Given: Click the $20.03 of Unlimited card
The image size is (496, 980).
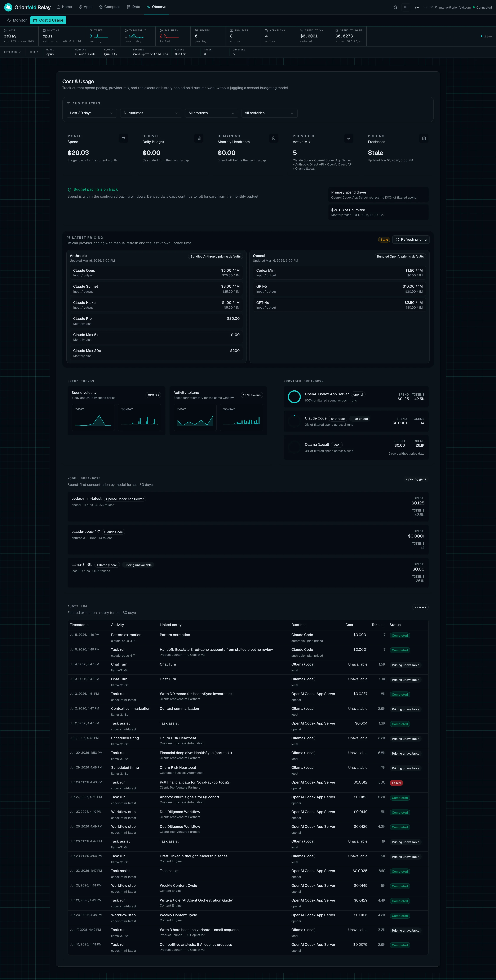Looking at the screenshot, I should pos(378,212).
